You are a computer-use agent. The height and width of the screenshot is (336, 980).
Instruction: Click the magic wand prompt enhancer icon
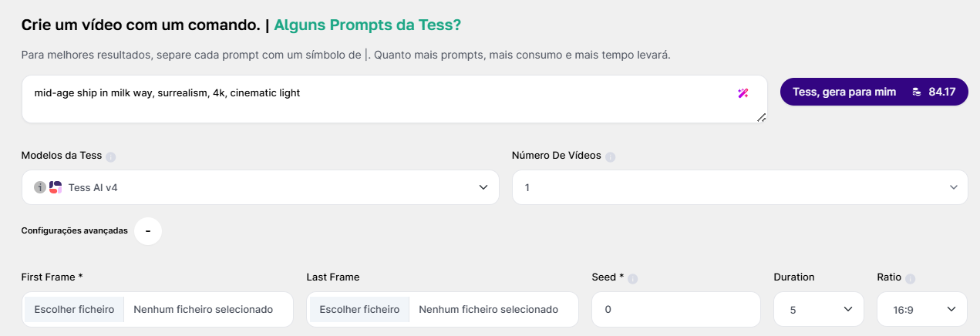pos(743,93)
